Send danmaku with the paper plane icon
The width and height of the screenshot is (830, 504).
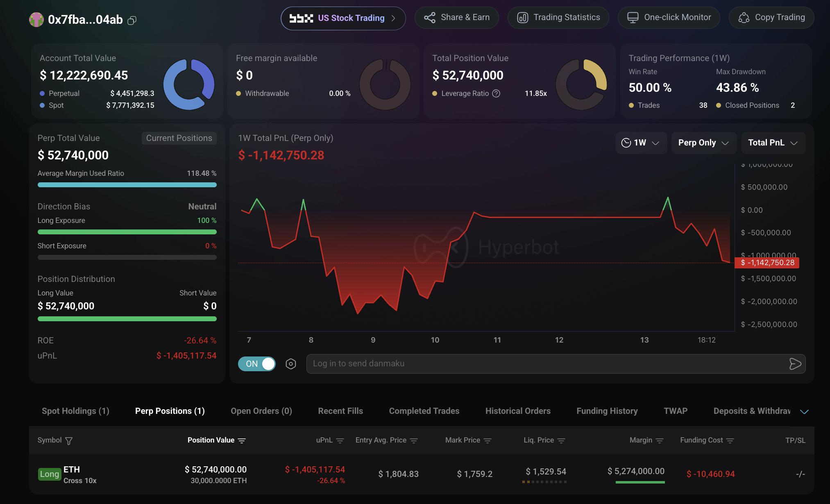tap(795, 364)
